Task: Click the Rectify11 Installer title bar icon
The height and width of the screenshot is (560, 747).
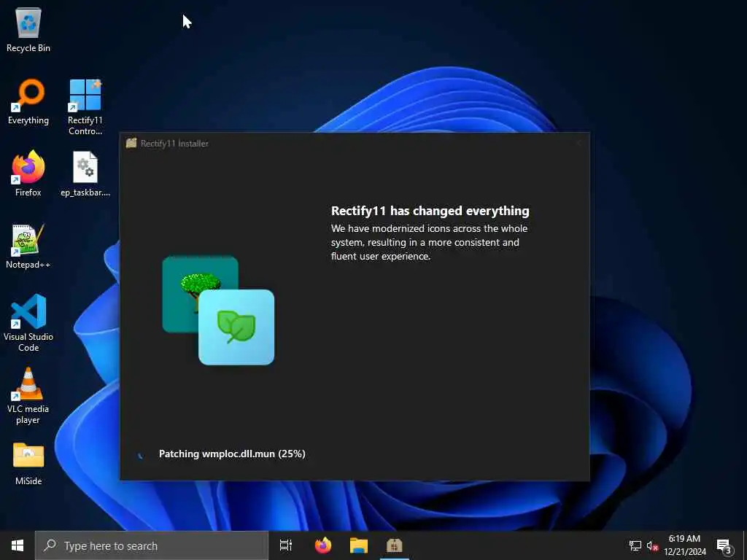Action: (131, 143)
